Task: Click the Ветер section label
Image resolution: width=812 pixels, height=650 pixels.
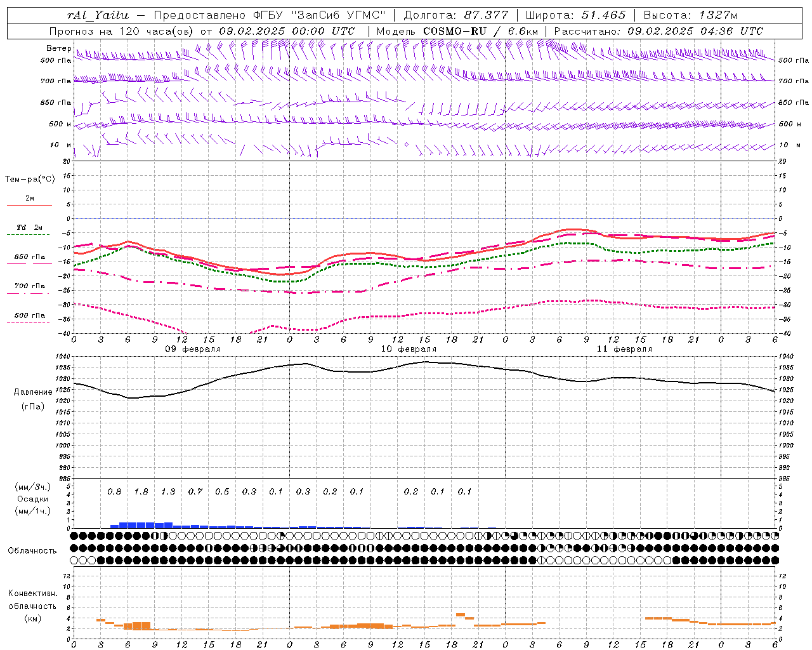Action: click(x=58, y=48)
